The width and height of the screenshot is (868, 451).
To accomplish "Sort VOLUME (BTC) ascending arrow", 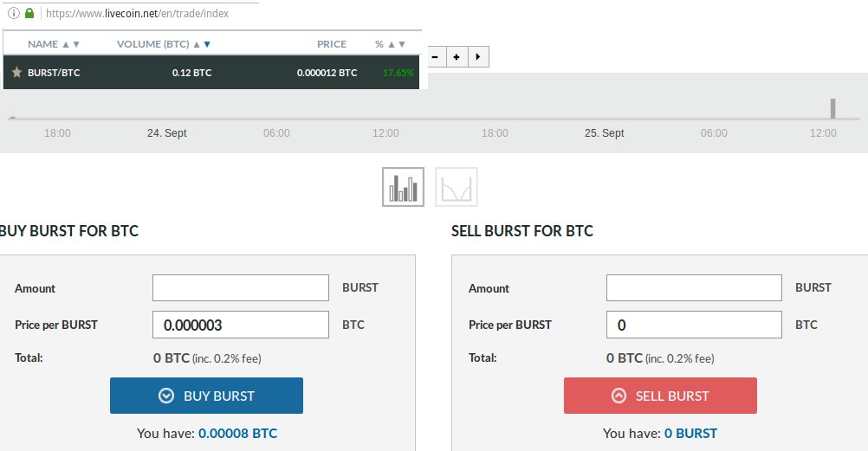I will pyautogui.click(x=197, y=44).
